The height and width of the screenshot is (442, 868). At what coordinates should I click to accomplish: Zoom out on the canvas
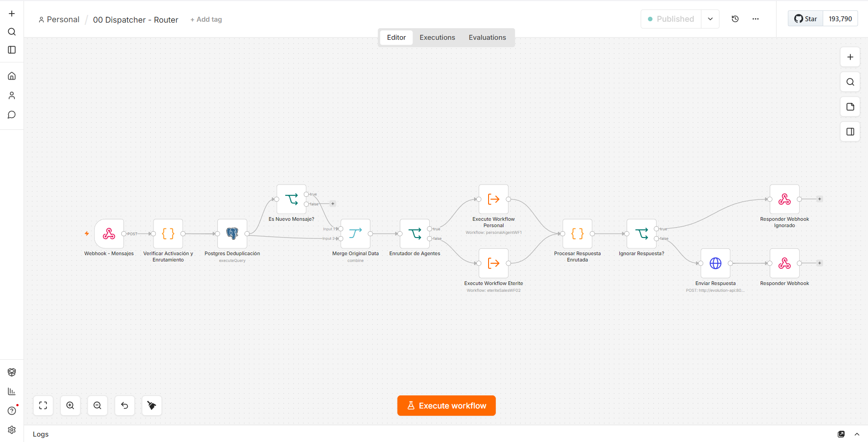click(97, 405)
